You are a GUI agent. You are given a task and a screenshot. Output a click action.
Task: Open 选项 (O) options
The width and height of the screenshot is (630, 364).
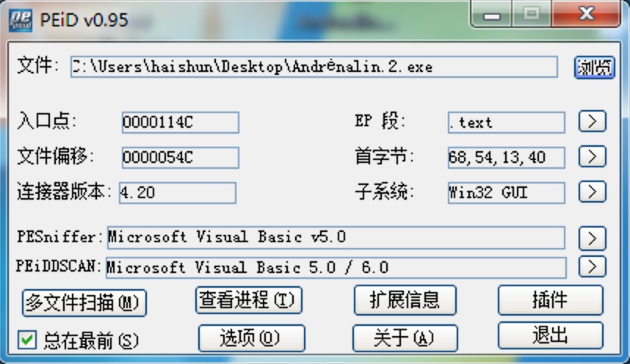pyautogui.click(x=252, y=338)
